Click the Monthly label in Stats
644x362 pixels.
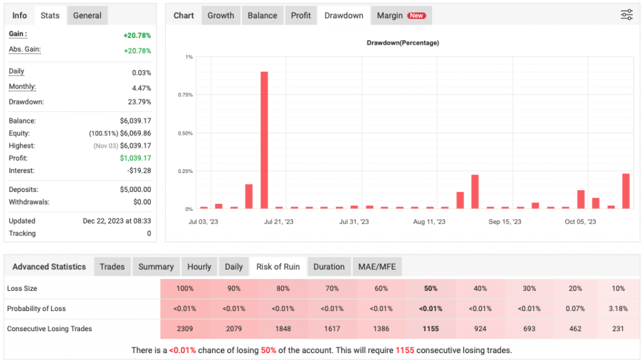22,87
